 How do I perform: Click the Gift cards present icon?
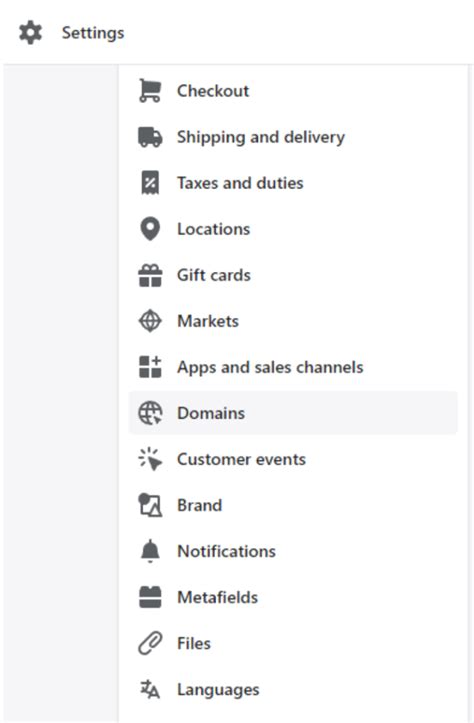(150, 275)
